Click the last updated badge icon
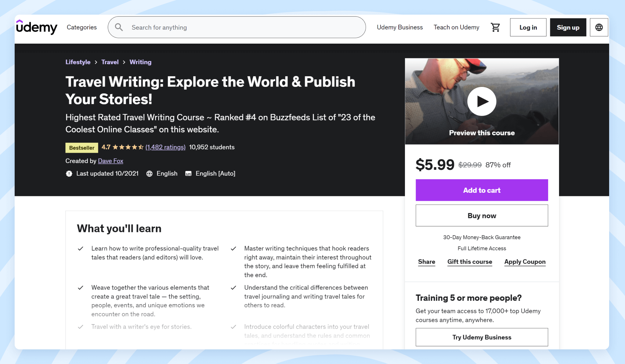This screenshot has width=625, height=364. [x=69, y=173]
